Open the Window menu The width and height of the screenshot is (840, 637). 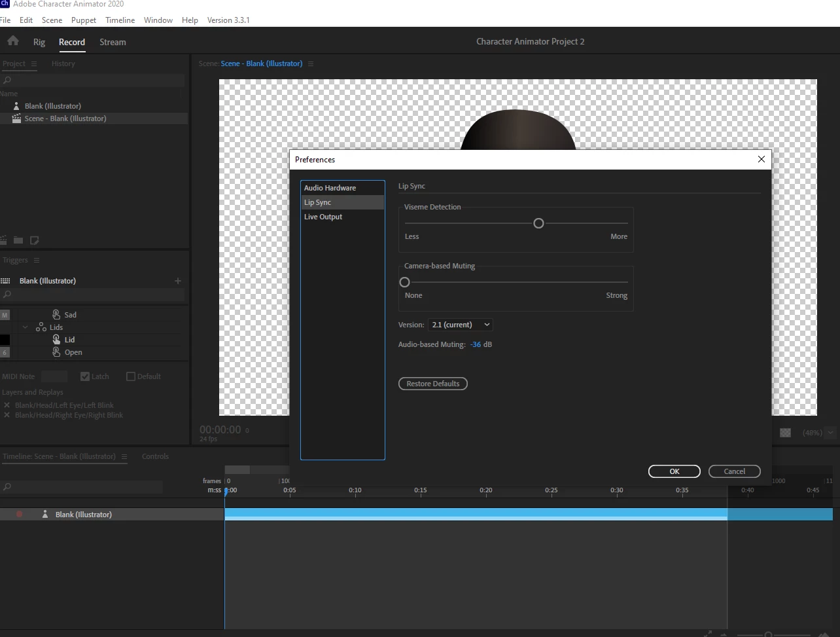click(x=158, y=20)
